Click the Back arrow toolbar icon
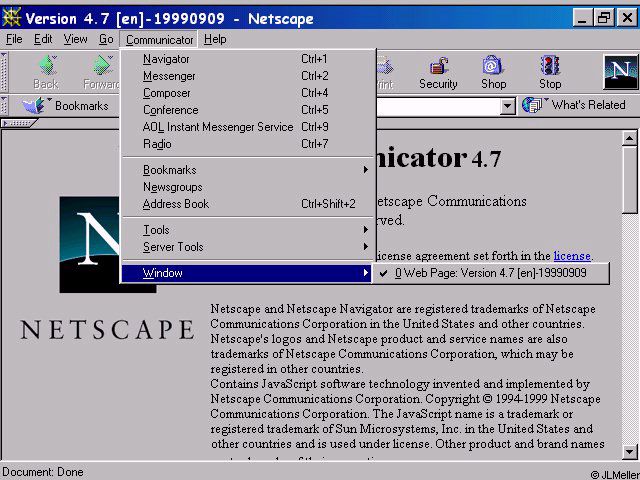Viewport: 640px width, 480px height. tap(47, 66)
